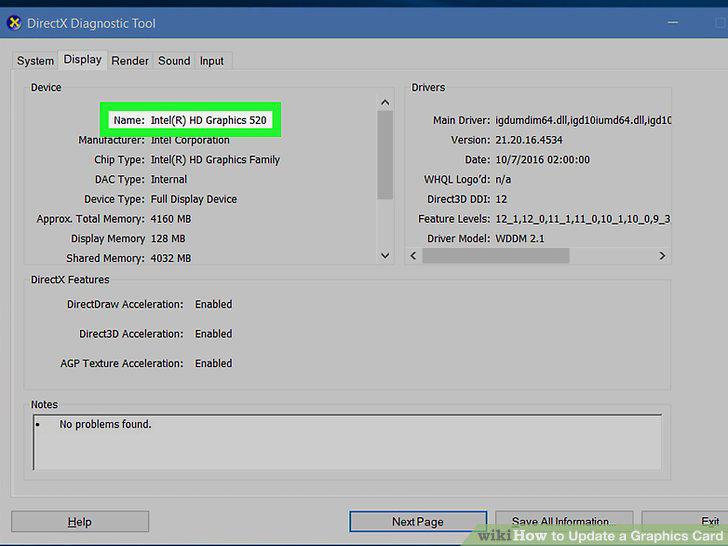Click the Feature Levels value '12_1,12_0...'
Image resolution: width=728 pixels, height=546 pixels.
click(x=583, y=219)
